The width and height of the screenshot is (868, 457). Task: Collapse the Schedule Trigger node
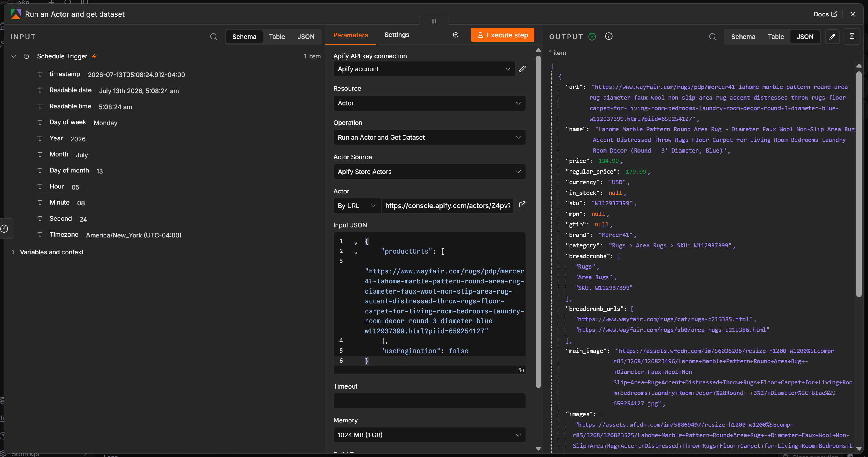coord(14,56)
